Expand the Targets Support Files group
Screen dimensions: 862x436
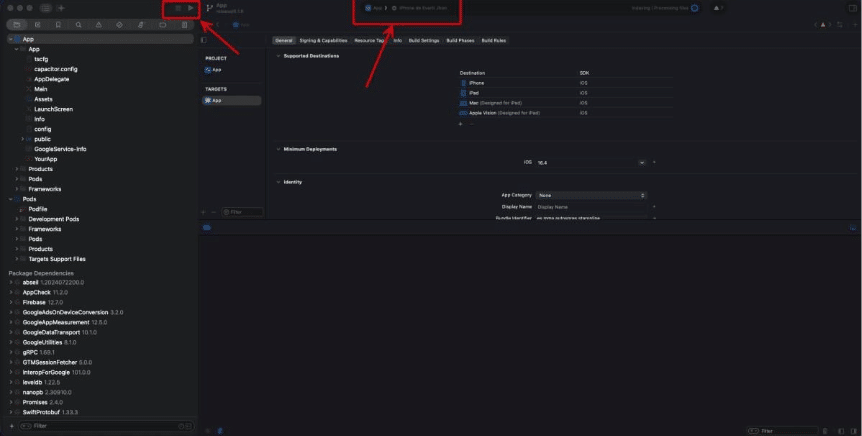[17, 259]
